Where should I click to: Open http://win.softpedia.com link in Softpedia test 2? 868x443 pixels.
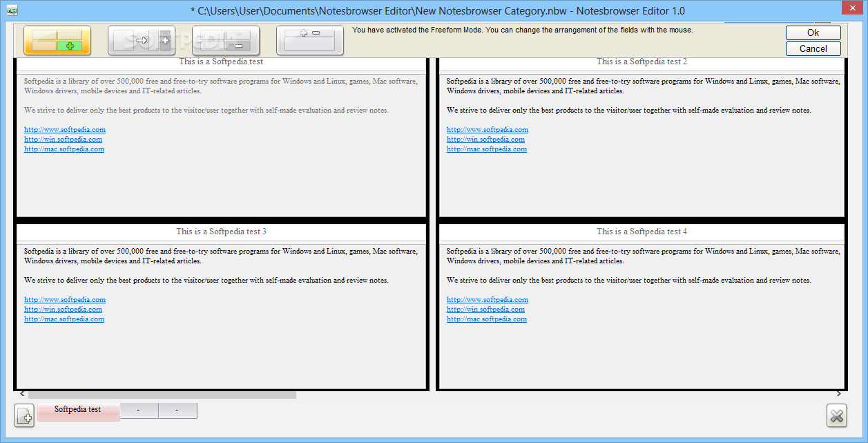click(485, 140)
